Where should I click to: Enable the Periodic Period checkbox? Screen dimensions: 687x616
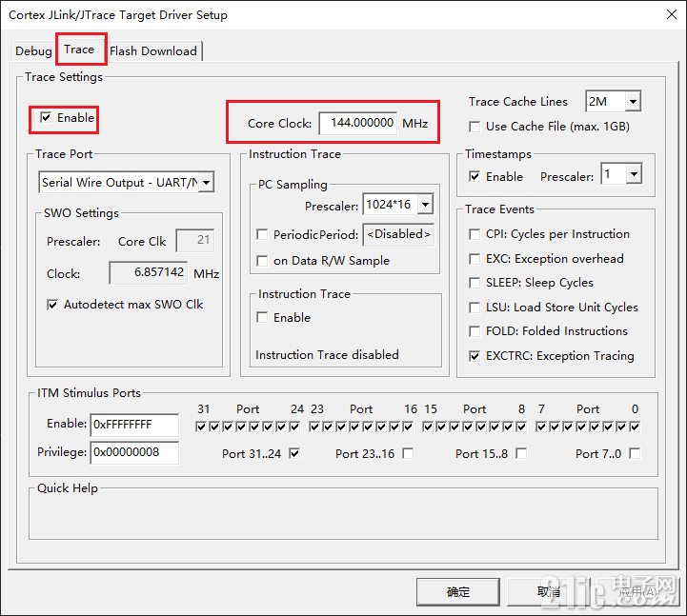(x=262, y=234)
